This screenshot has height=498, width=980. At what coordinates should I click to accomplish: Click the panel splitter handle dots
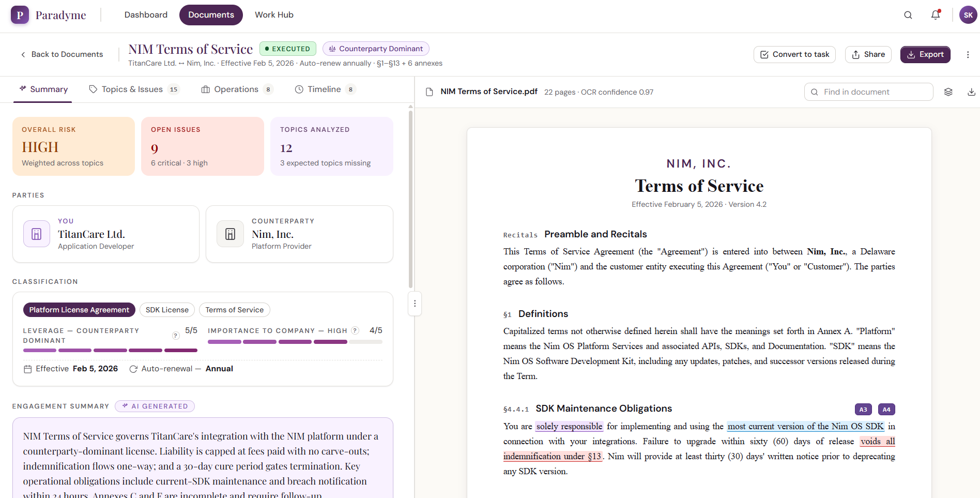tap(415, 304)
